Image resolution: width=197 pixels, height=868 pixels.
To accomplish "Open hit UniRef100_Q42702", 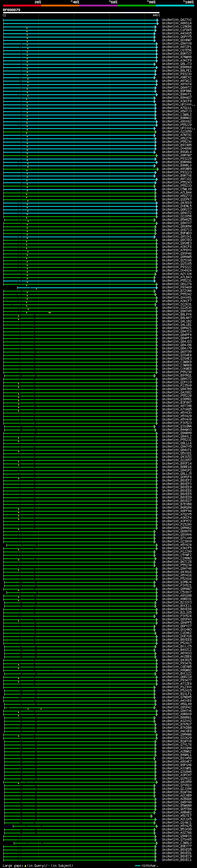I will pyautogui.click(x=177, y=20).
